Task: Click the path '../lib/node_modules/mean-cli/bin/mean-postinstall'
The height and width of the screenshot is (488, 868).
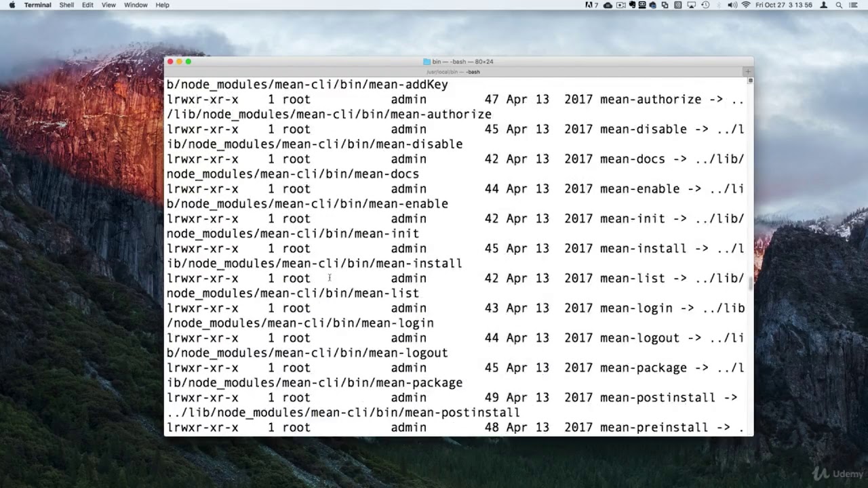Action: [x=343, y=413]
